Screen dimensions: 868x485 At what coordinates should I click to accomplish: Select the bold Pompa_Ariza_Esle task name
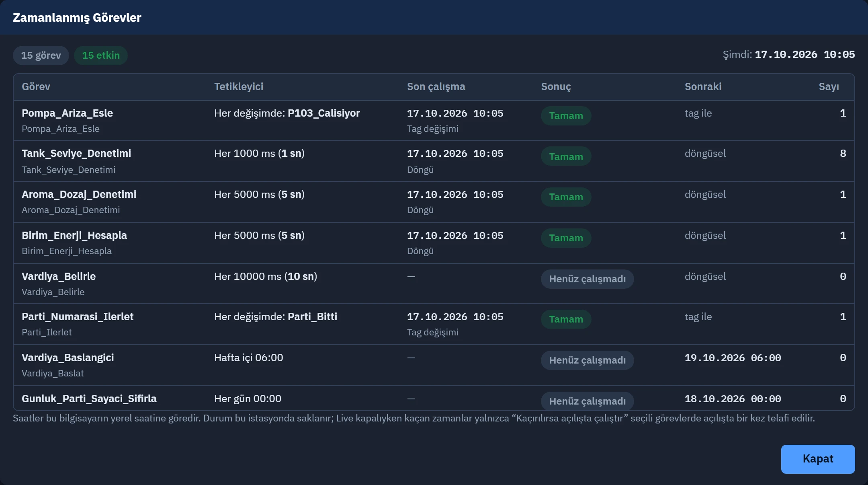click(x=67, y=113)
